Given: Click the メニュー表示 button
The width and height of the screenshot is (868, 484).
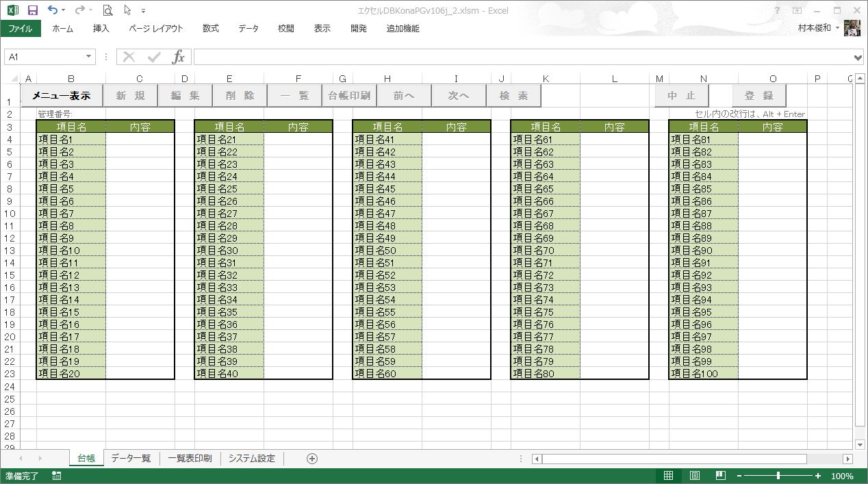Looking at the screenshot, I should [62, 96].
